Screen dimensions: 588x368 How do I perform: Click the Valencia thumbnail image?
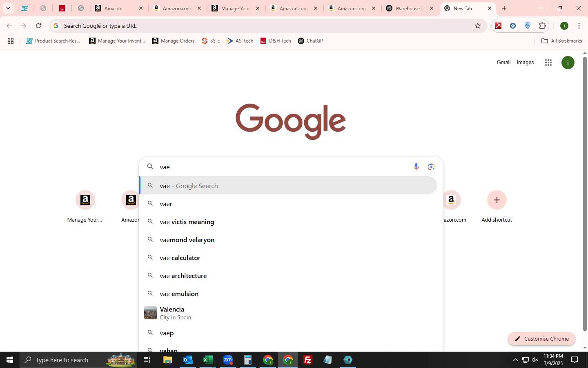click(x=150, y=313)
